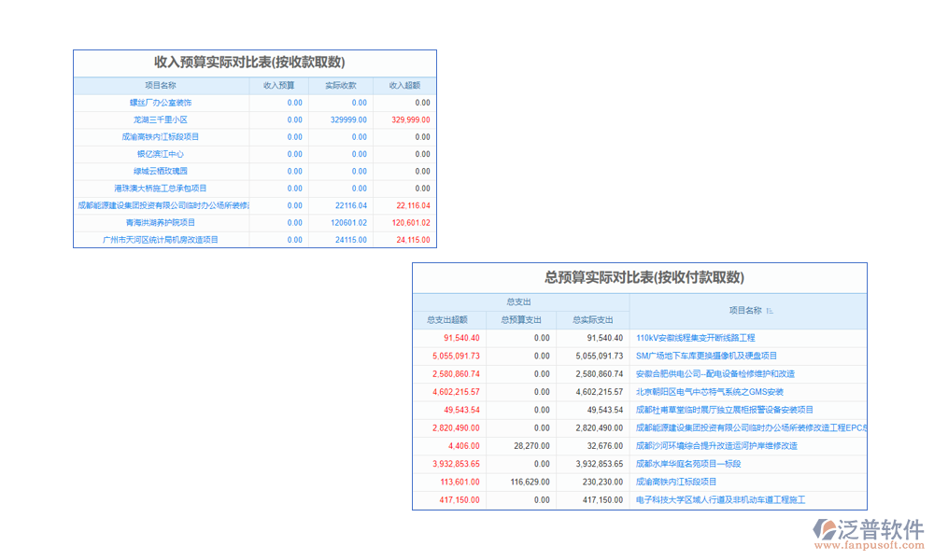Open the 龙湖三千里小区 project link
The height and width of the screenshot is (560, 934).
(161, 119)
